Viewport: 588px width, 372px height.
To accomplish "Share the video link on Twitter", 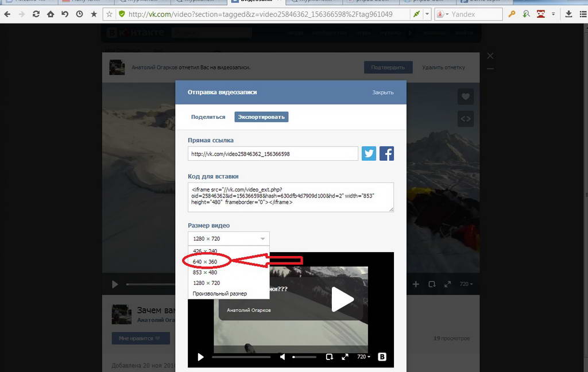I will 369,154.
